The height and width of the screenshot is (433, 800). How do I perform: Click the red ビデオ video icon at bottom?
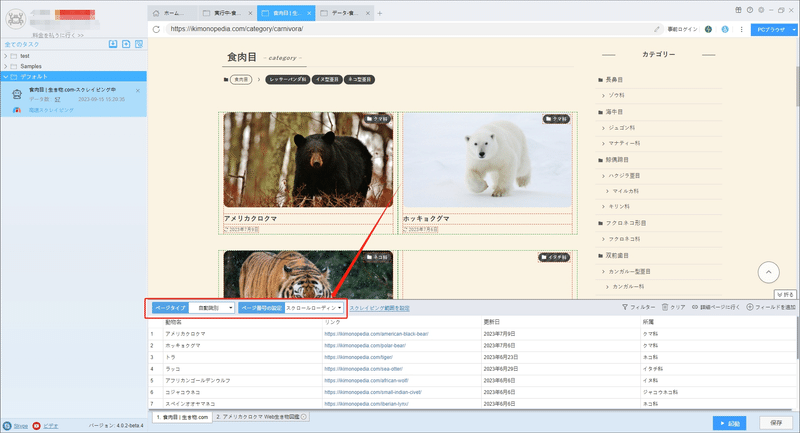[36, 426]
